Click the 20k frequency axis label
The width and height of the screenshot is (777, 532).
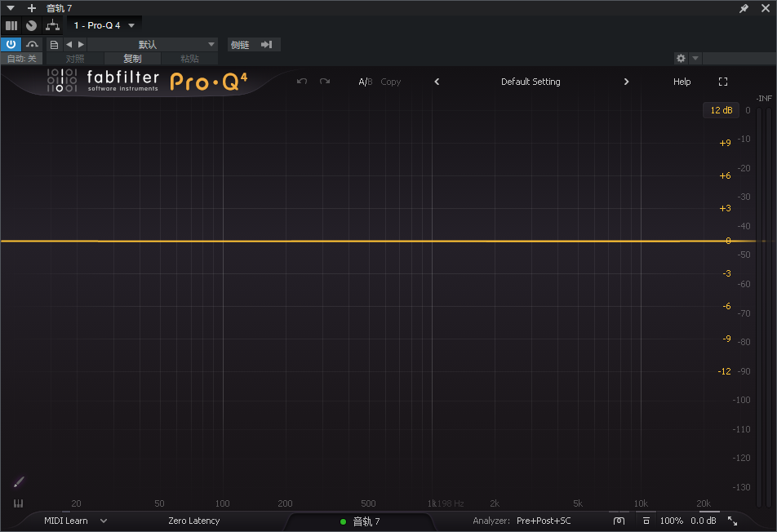(x=704, y=503)
